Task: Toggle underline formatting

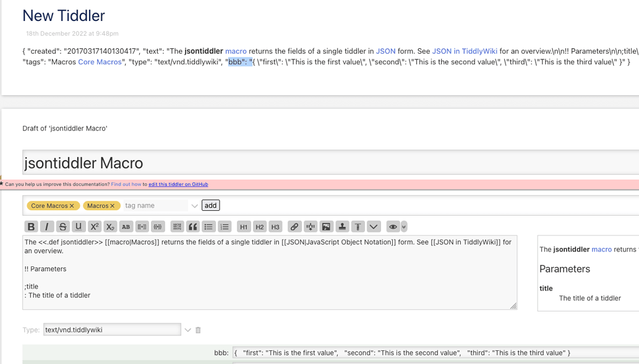Action: [78, 226]
